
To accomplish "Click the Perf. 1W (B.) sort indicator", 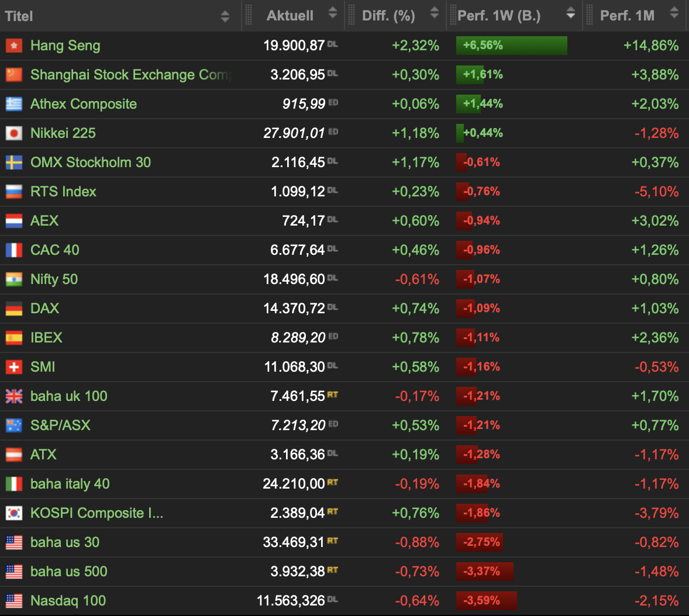I will 570,13.
